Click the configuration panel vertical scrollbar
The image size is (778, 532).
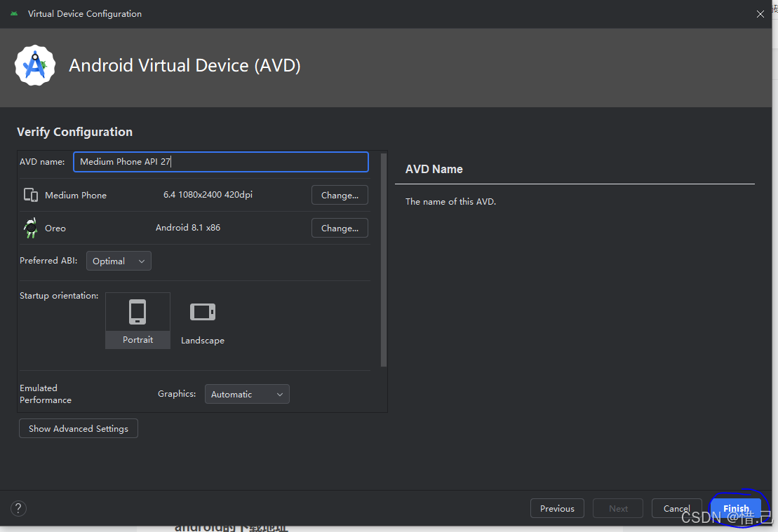[384, 260]
